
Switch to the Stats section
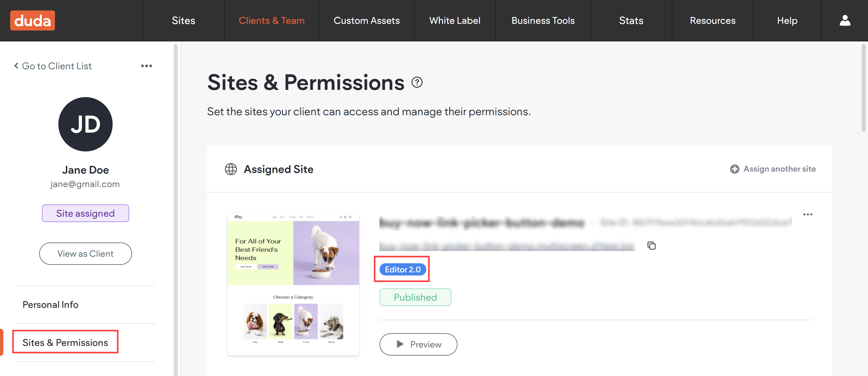point(631,20)
